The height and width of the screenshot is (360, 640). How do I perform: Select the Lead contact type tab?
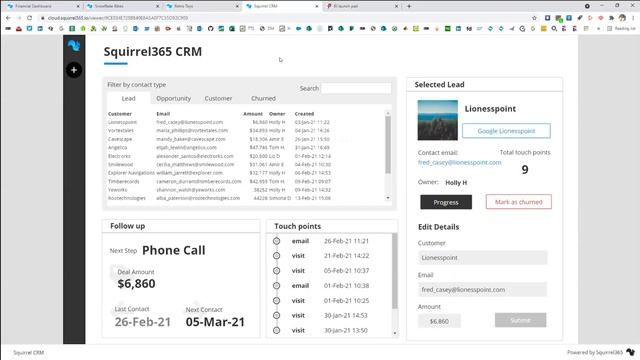point(128,98)
